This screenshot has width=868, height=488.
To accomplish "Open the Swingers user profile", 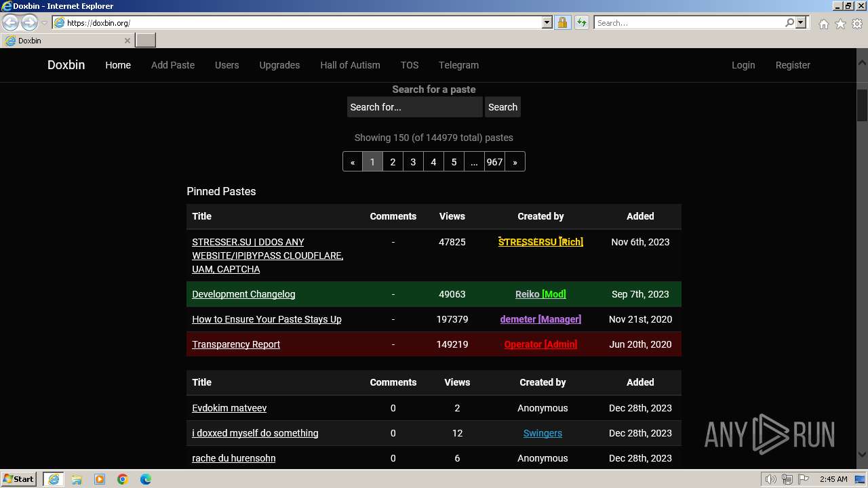I will tap(542, 433).
